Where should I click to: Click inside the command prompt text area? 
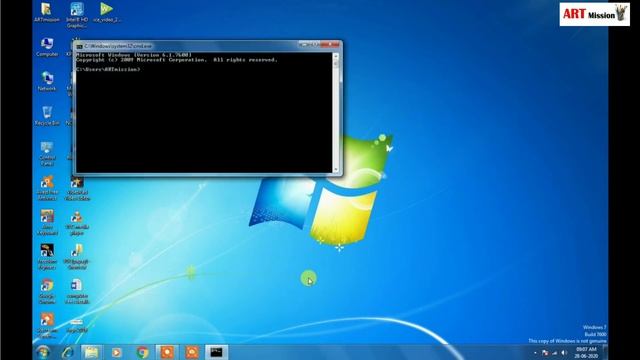pos(204,113)
